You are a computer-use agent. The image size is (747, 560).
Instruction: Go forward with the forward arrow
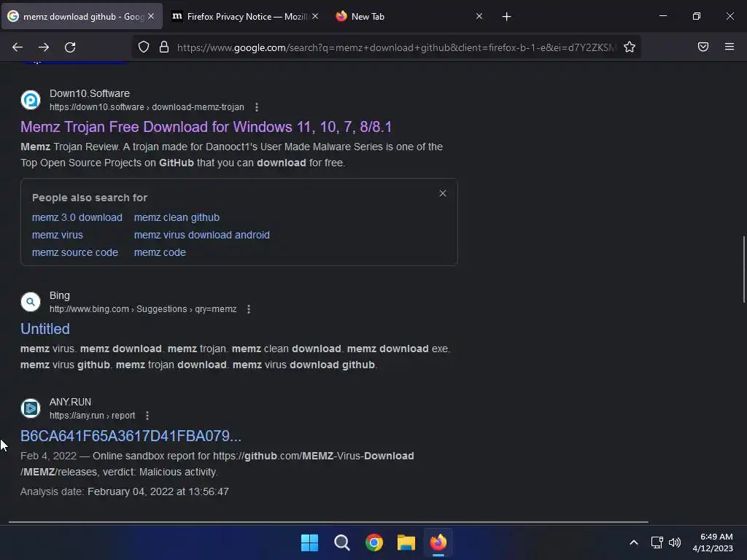click(x=44, y=47)
